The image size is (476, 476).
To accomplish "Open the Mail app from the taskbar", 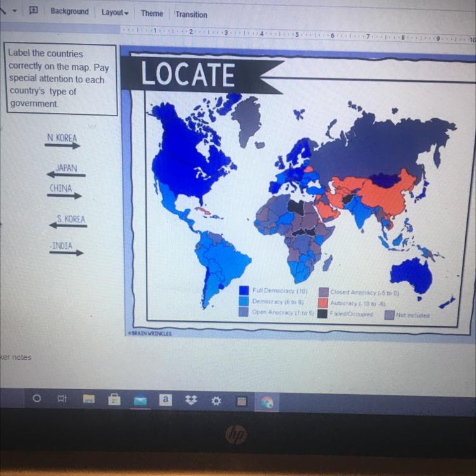I will click(140, 400).
